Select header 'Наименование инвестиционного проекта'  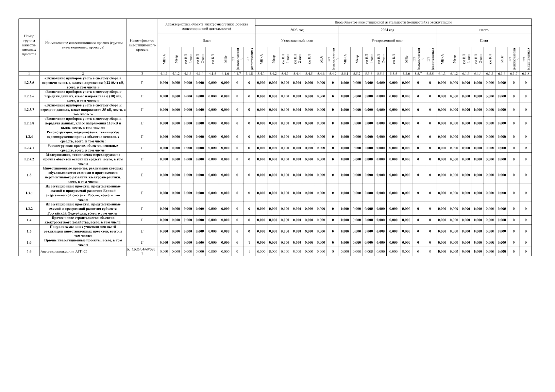[x=83, y=45]
